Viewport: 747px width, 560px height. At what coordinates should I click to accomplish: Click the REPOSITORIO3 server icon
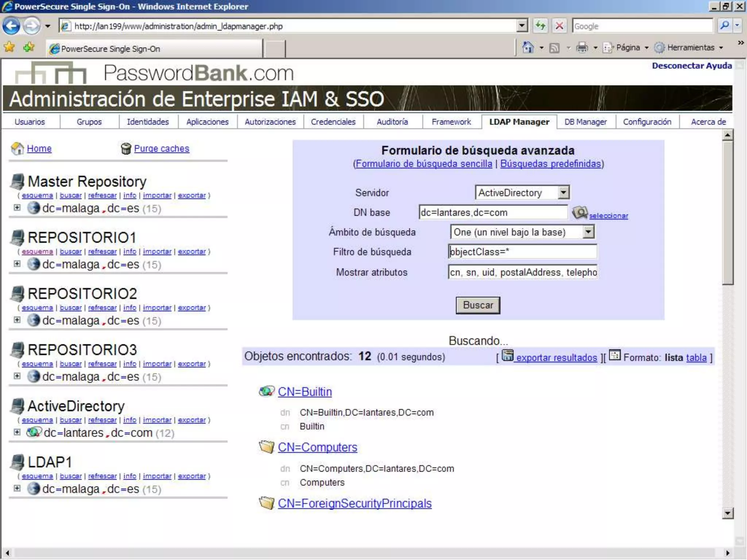click(x=18, y=350)
